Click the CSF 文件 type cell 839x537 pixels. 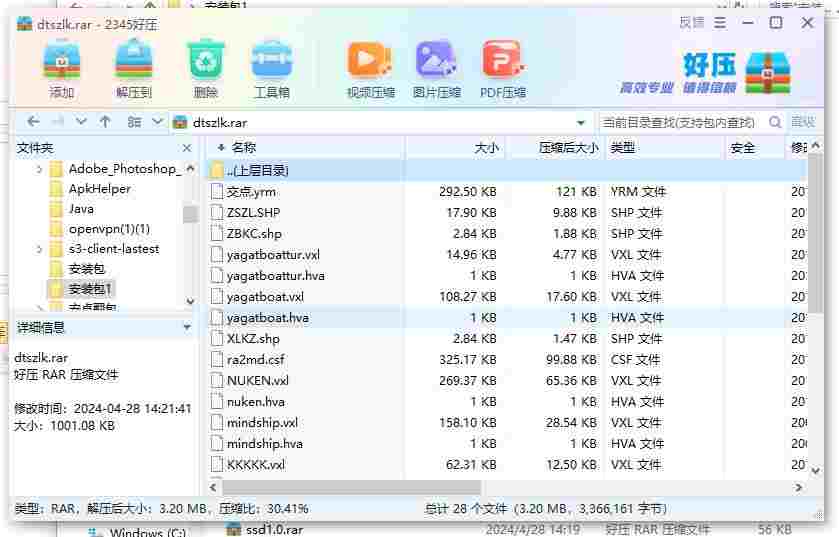click(x=635, y=359)
